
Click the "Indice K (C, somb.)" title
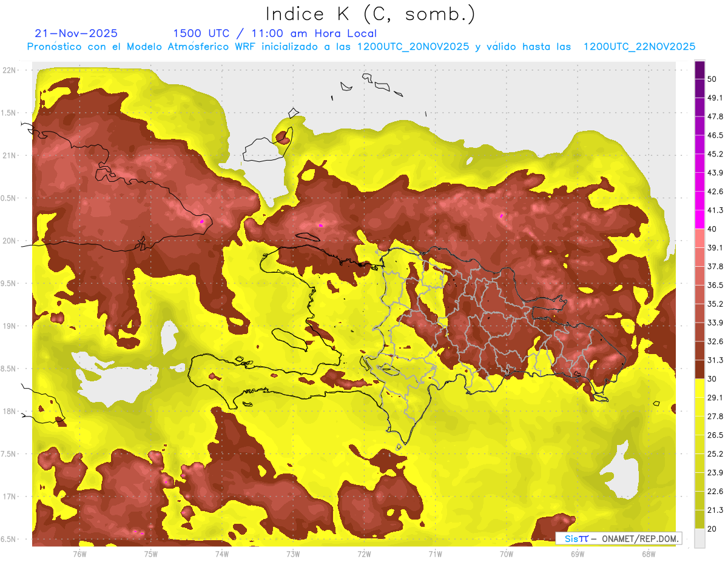click(x=370, y=14)
